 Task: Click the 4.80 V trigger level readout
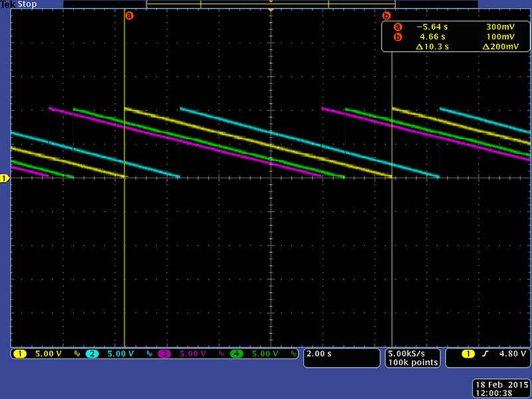click(508, 354)
